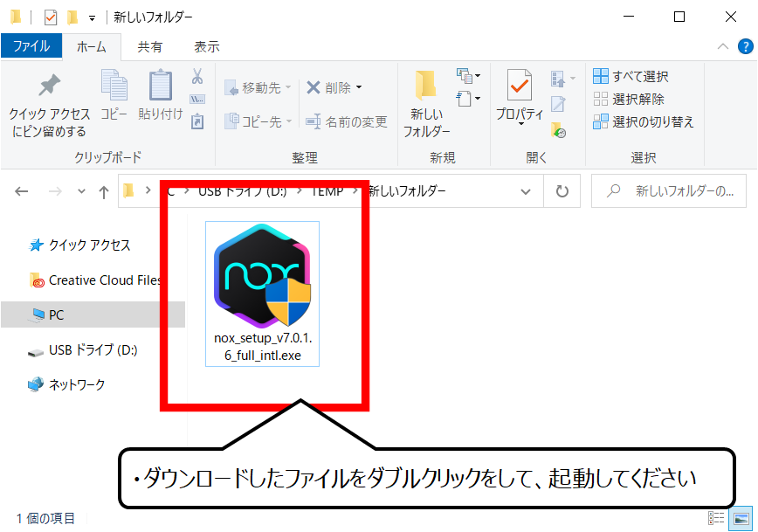
Task: Go back with the left arrow
Action: pos(21,191)
